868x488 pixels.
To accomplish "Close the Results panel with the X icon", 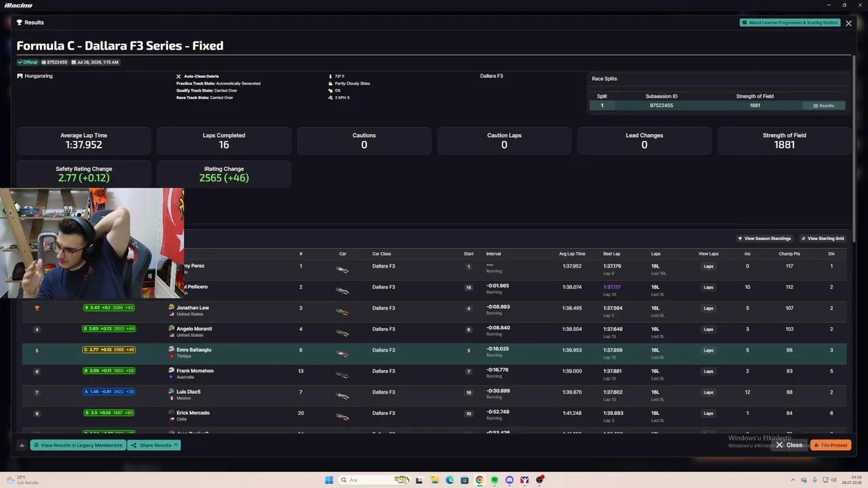I will click(x=848, y=23).
